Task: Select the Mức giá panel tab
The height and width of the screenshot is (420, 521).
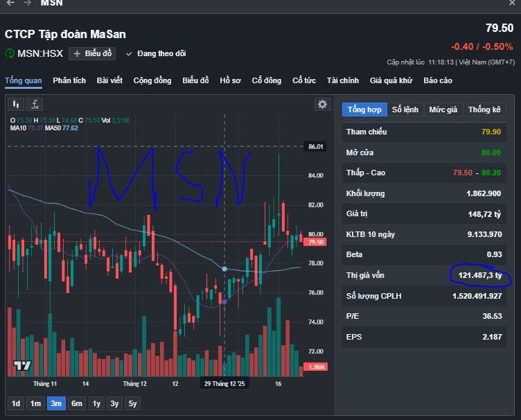Action: click(x=443, y=110)
